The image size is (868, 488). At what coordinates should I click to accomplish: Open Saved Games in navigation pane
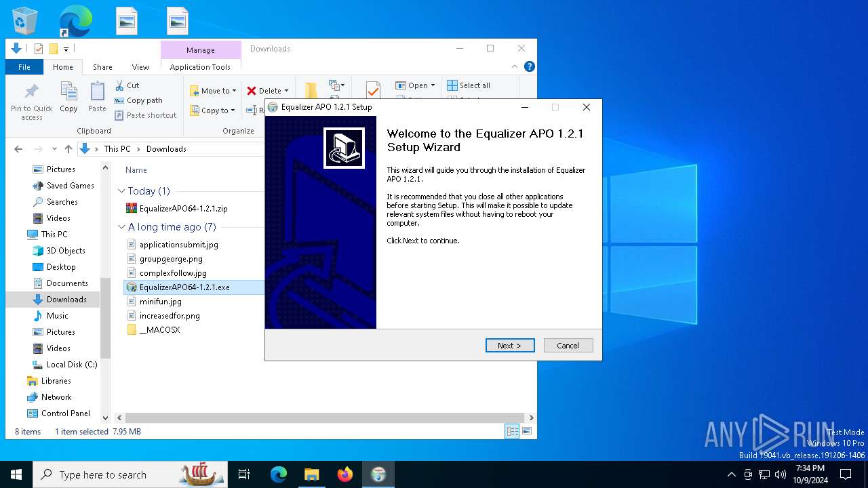point(63,186)
